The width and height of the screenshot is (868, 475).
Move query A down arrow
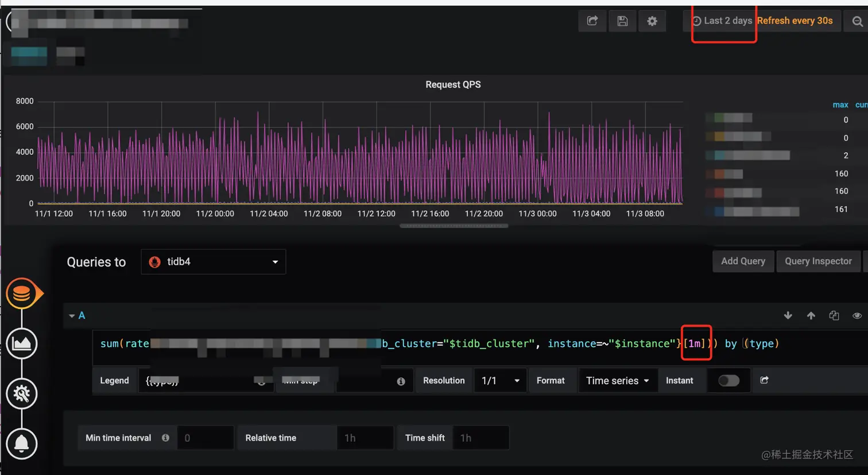(x=788, y=315)
